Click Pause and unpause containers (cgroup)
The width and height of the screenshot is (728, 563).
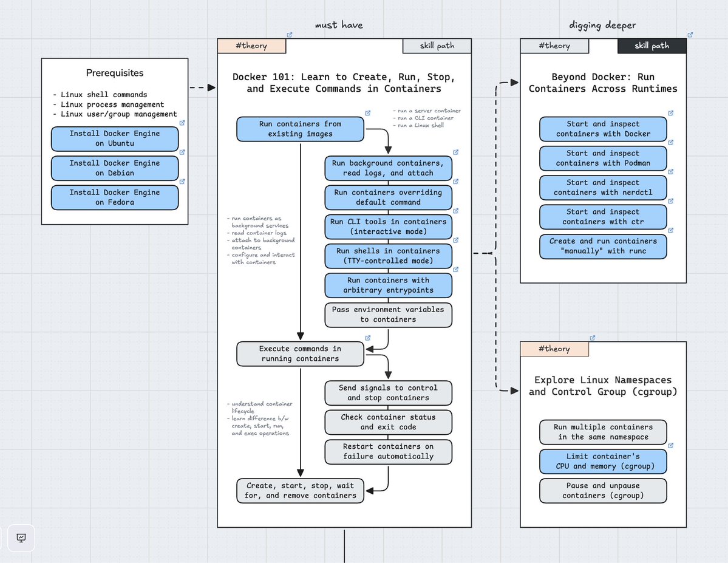(x=603, y=491)
